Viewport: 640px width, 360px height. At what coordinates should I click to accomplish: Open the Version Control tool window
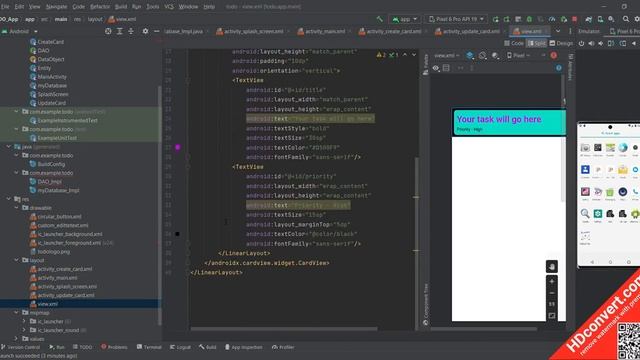click(20, 347)
